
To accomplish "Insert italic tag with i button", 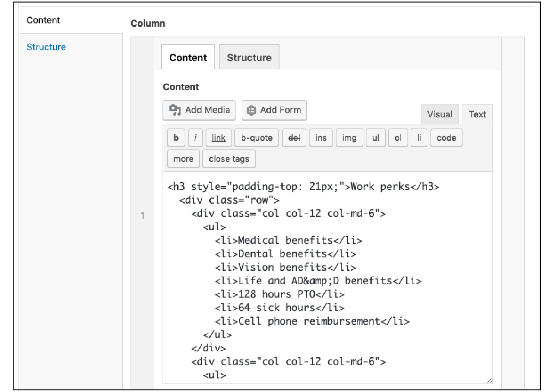I will pos(195,138).
